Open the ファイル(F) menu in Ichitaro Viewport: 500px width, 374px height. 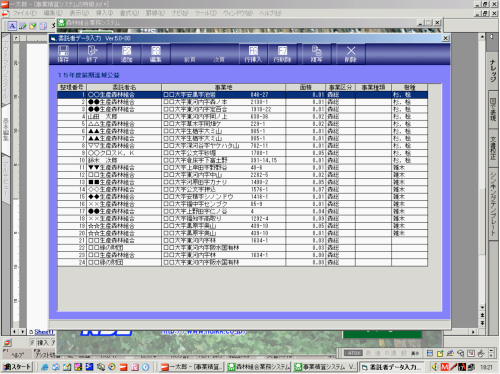tap(25, 13)
